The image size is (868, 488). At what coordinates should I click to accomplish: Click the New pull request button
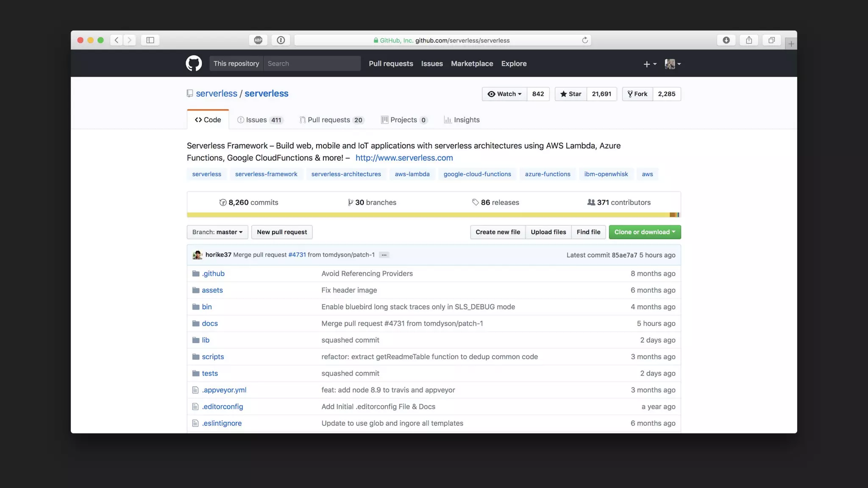point(281,232)
